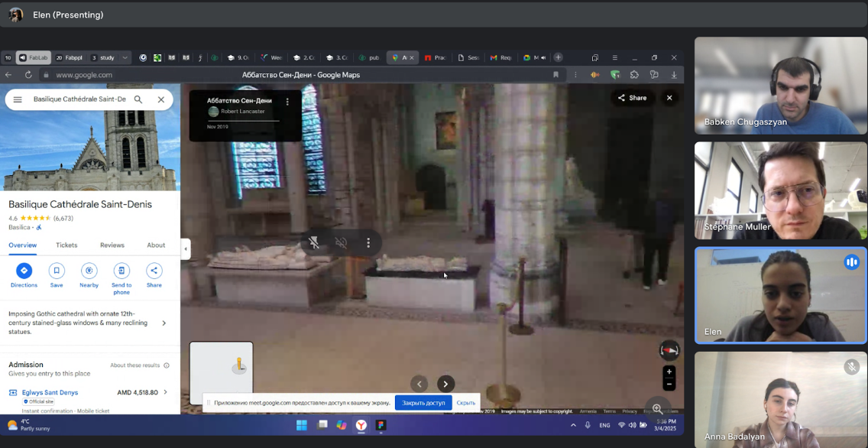The width and height of the screenshot is (868, 448).
Task: Open the Windows Start menu
Action: click(302, 425)
